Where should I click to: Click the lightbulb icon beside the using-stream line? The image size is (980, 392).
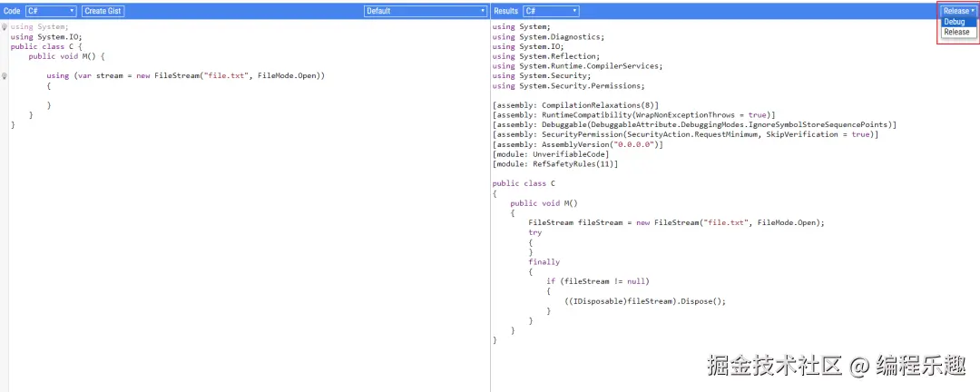(5, 75)
